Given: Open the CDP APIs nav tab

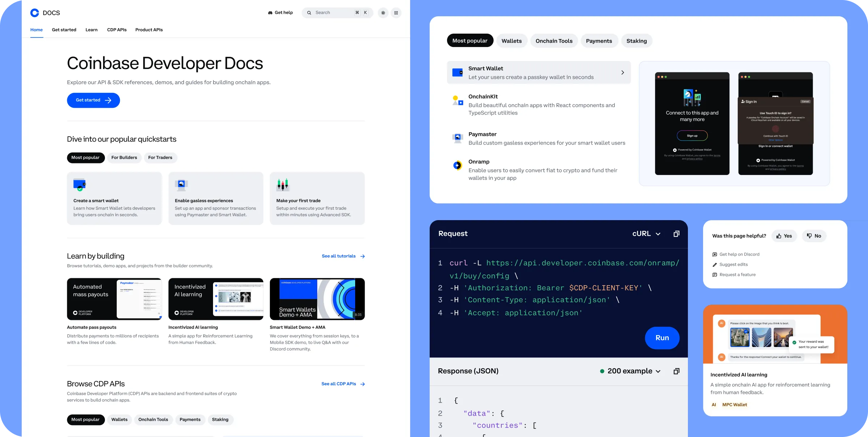Looking at the screenshot, I should point(117,30).
